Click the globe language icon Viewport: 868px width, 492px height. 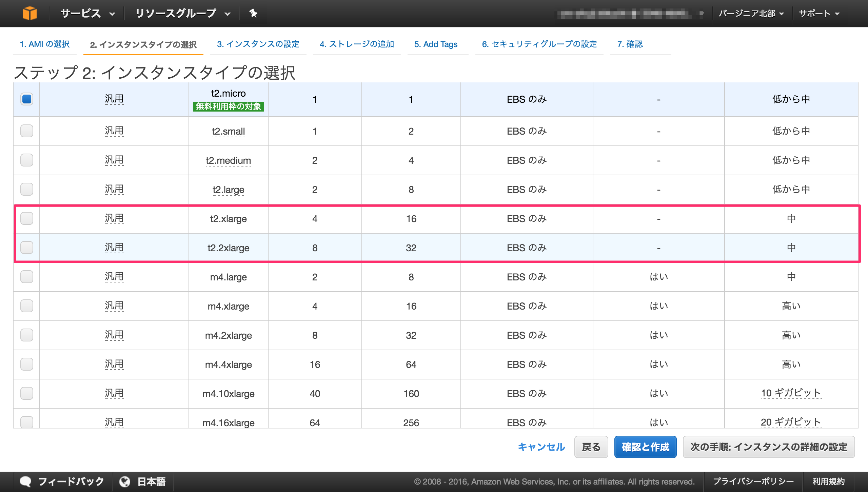(125, 481)
